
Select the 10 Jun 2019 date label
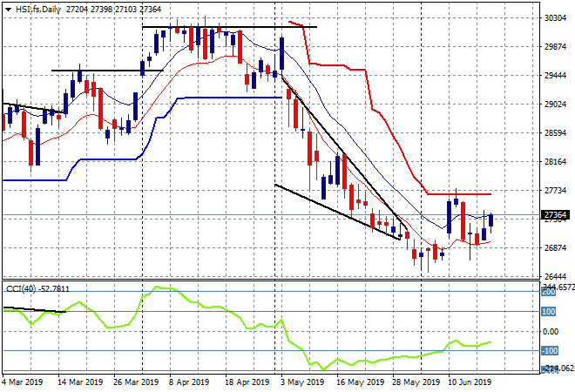[468, 382]
